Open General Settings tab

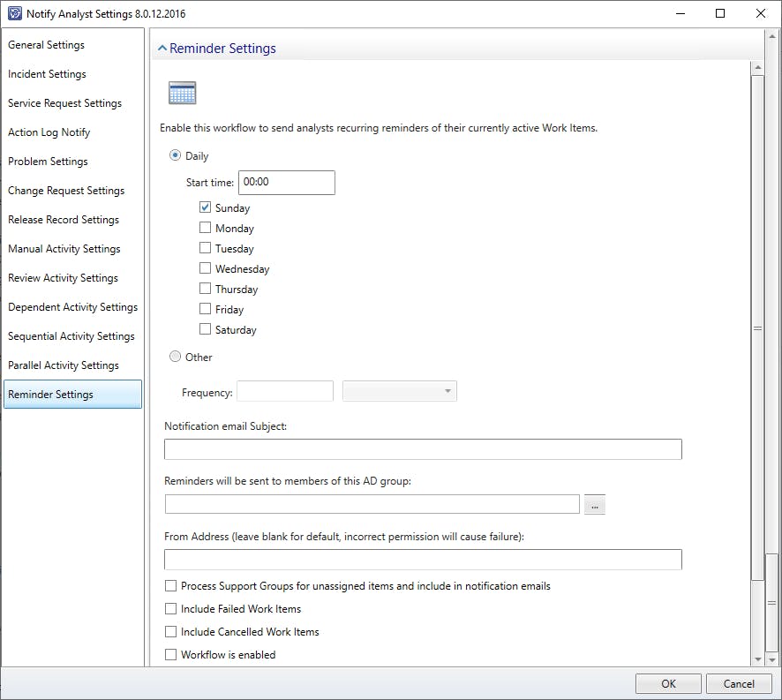47,45
